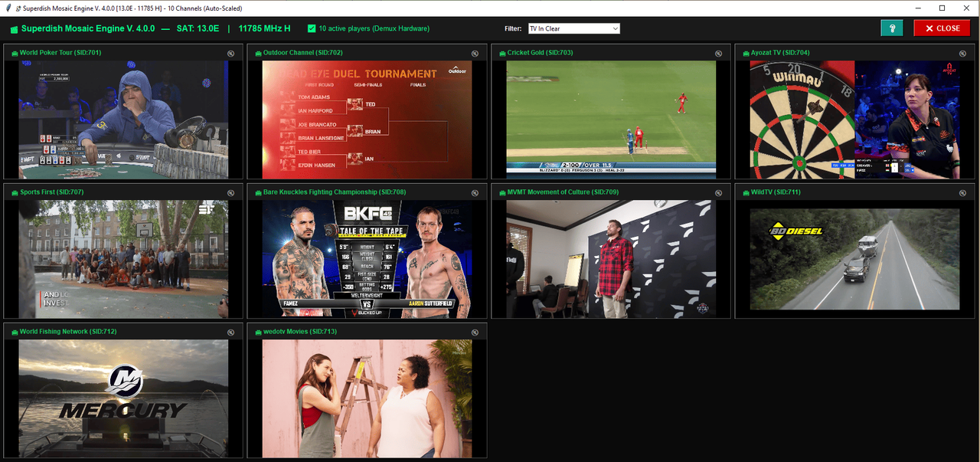Toggle audio on the WildTV tile
Image resolution: width=980 pixels, height=462 pixels.
click(x=962, y=193)
